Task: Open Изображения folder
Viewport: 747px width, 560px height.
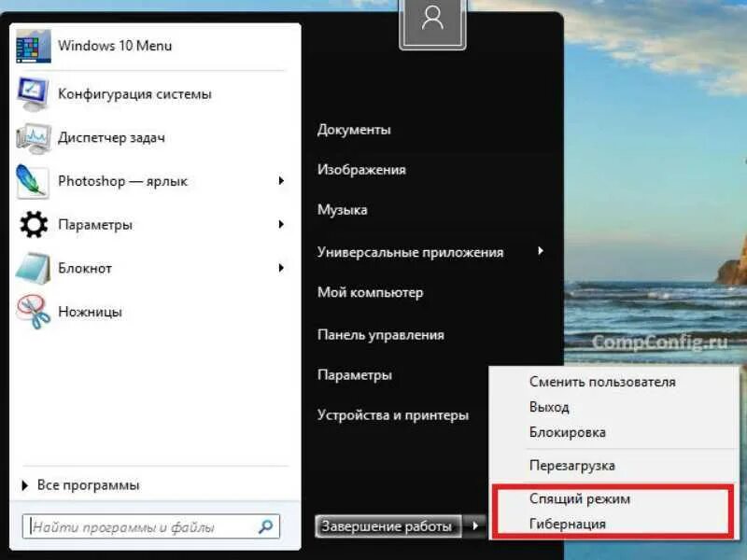Action: point(361,170)
